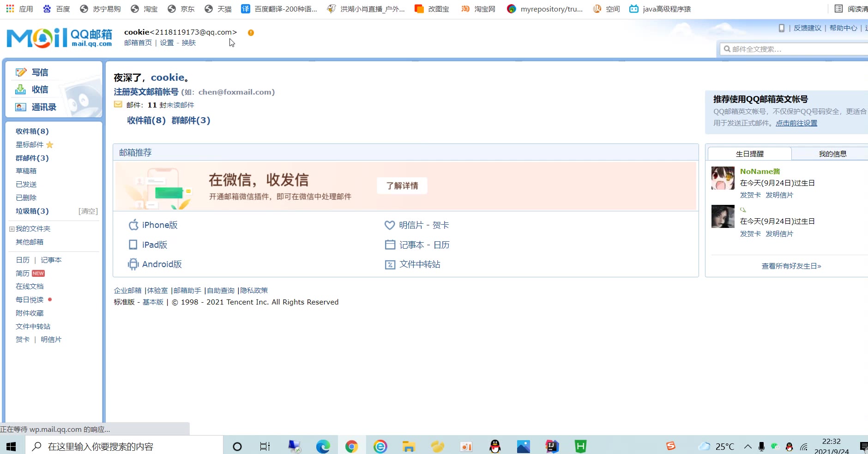Click the heart icon for 明信片 - 贺卡
The image size is (868, 454).
[x=390, y=225]
